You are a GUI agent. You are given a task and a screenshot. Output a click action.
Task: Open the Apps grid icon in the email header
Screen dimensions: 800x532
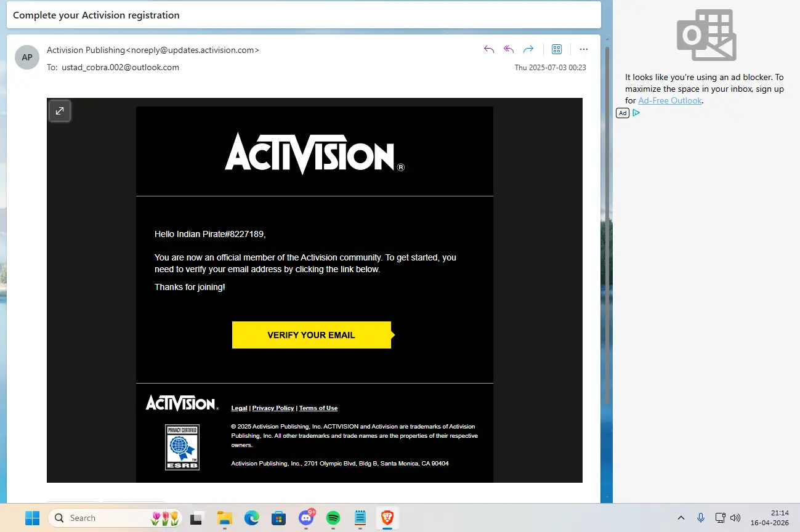[x=557, y=49]
